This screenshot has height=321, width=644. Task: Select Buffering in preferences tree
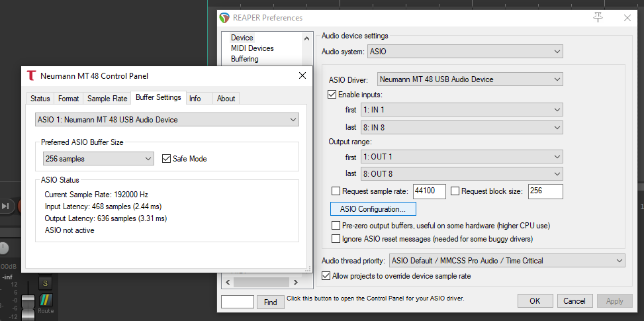click(x=244, y=59)
